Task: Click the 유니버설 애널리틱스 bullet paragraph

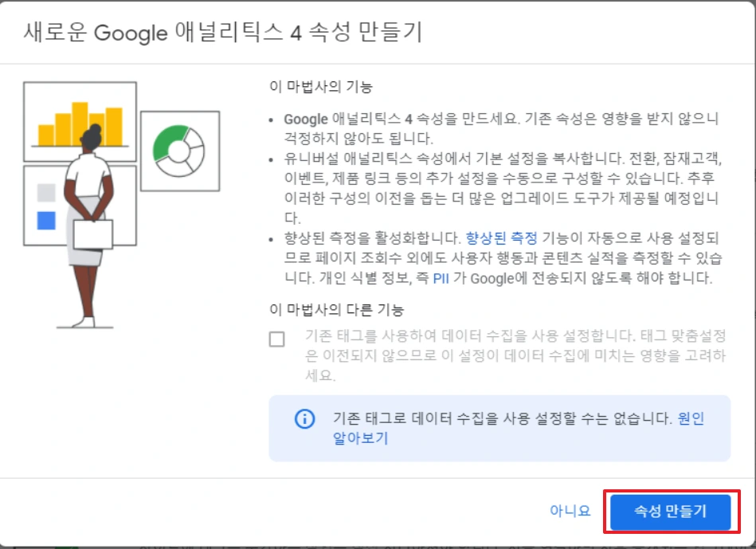Action: point(503,188)
